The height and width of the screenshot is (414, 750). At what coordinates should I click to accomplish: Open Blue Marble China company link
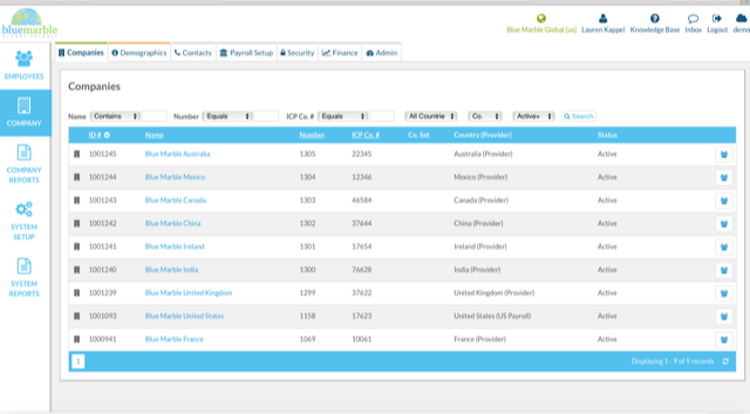click(173, 223)
